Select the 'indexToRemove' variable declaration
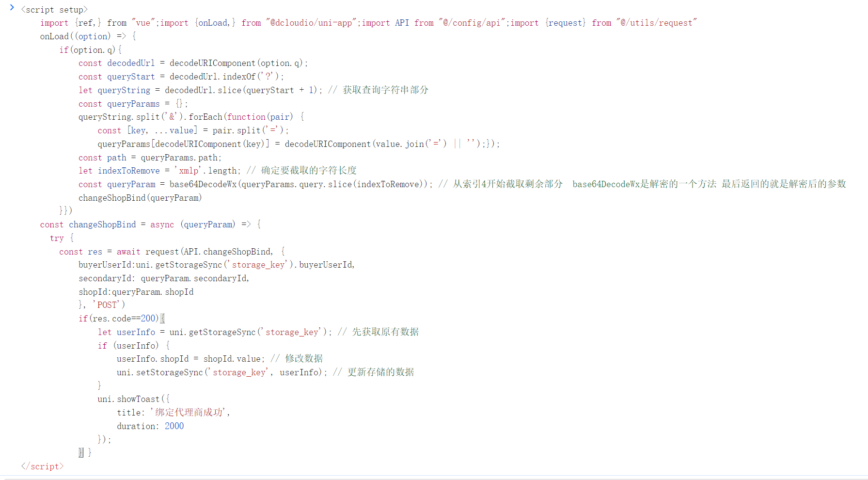Screen dimensions: 868x480 coord(129,171)
